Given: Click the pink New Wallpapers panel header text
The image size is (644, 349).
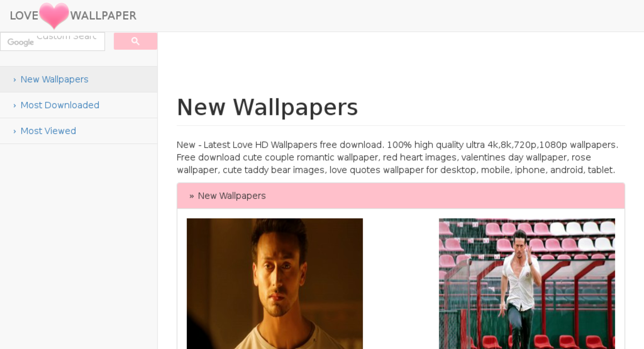Looking at the screenshot, I should coord(232,196).
